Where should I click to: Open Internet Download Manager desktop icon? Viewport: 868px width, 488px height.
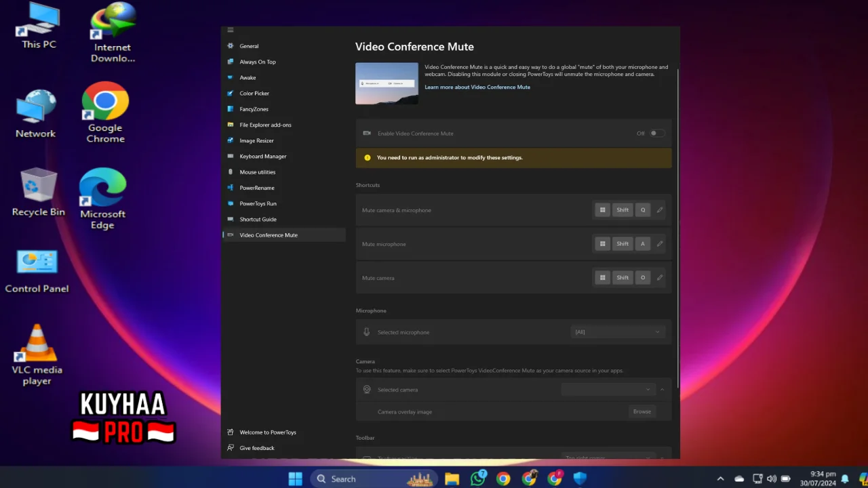pyautogui.click(x=113, y=34)
